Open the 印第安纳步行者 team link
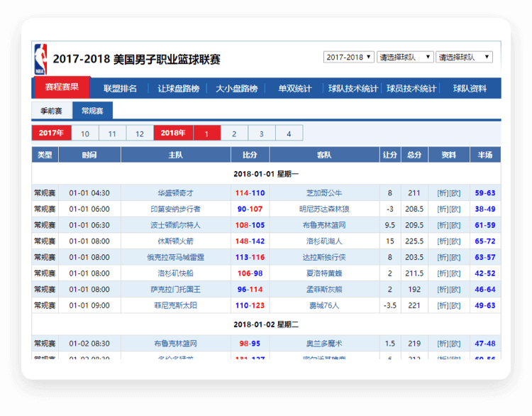 pos(175,209)
